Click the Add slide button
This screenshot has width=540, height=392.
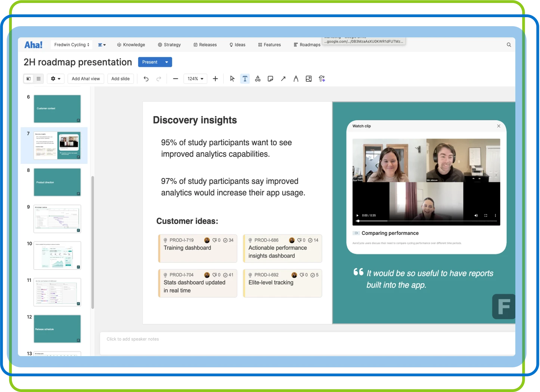point(121,79)
